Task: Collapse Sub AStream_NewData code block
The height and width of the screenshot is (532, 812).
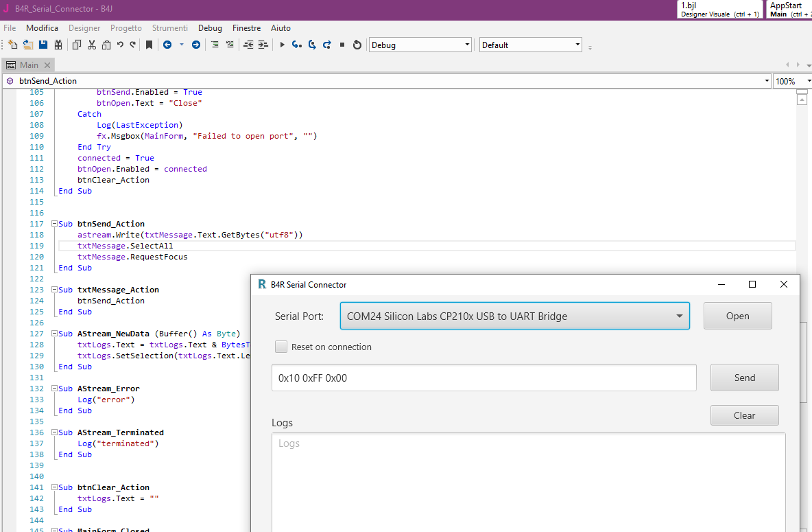Action: [x=54, y=334]
